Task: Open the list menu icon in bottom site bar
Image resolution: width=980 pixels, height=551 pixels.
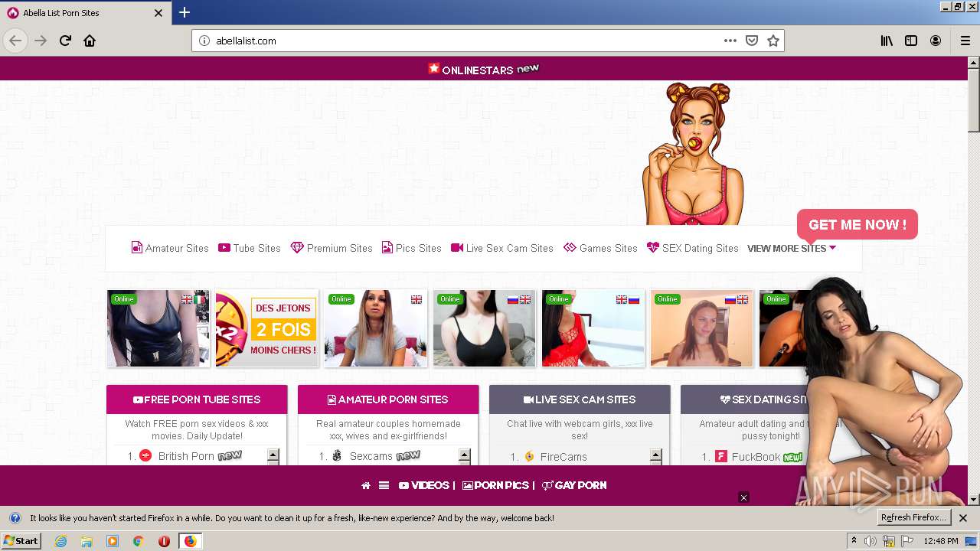Action: coord(384,485)
